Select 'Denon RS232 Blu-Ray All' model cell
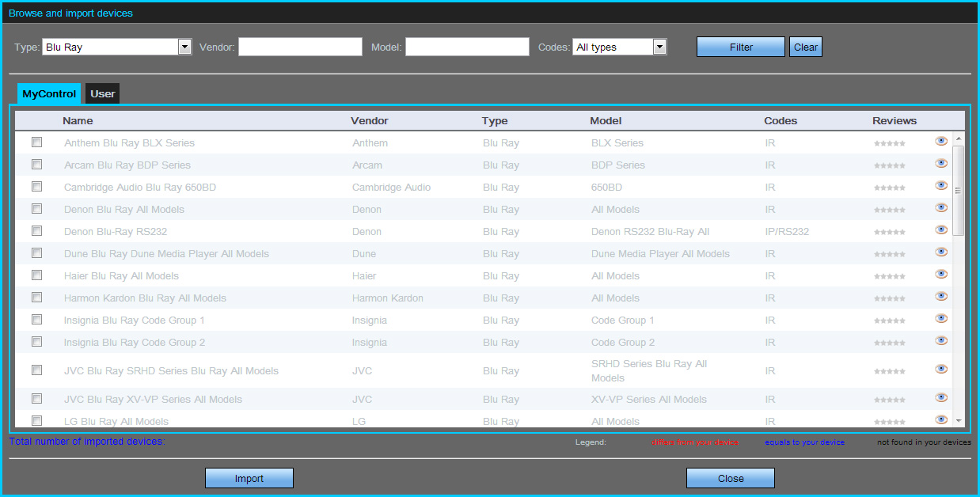 (x=650, y=232)
